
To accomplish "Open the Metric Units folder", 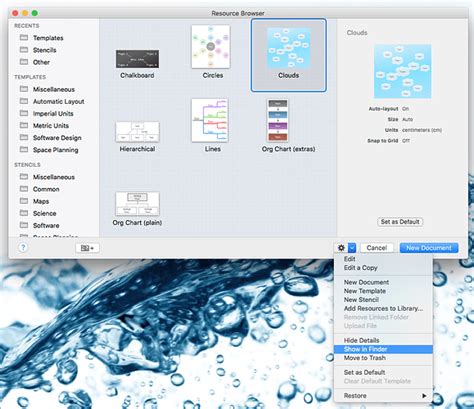I will coord(51,126).
